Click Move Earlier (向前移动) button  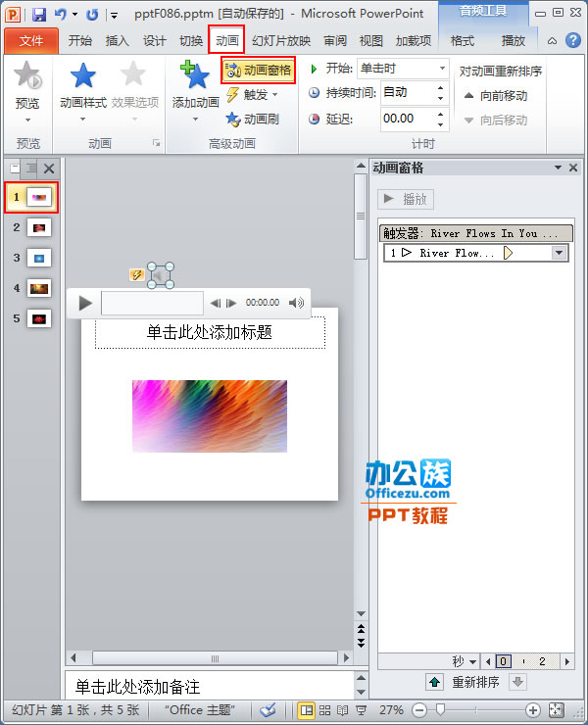point(495,96)
